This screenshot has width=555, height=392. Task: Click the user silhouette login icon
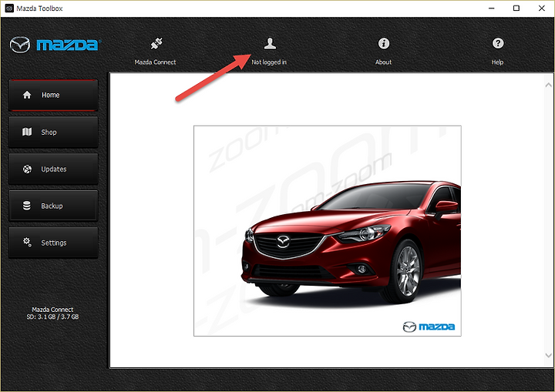[x=270, y=43]
